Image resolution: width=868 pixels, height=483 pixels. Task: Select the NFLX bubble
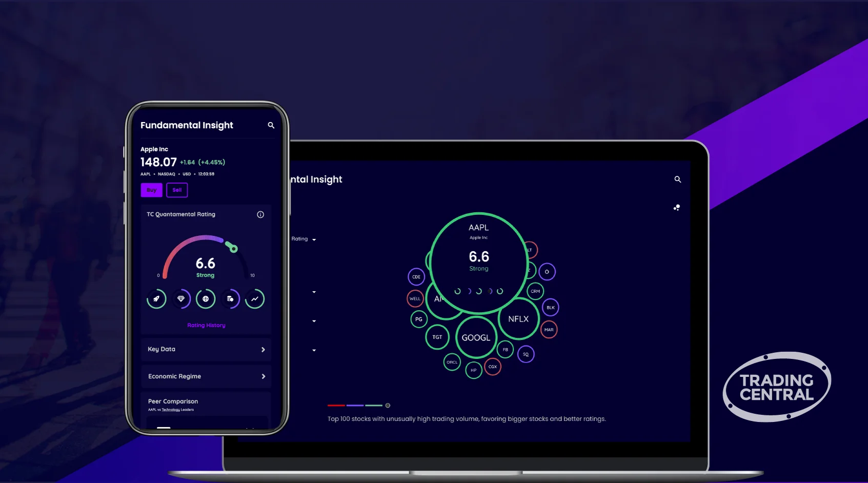point(518,319)
